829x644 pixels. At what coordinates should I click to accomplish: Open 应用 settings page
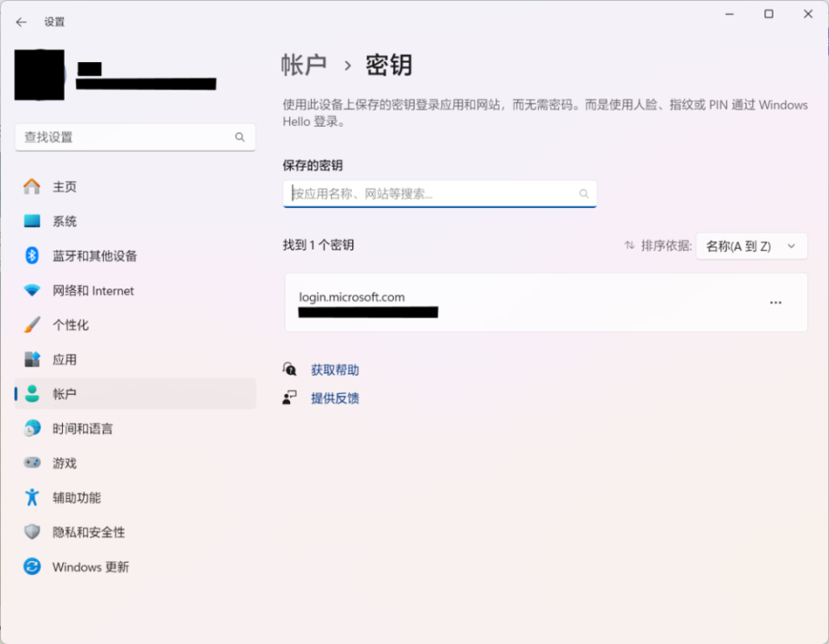[x=66, y=359]
